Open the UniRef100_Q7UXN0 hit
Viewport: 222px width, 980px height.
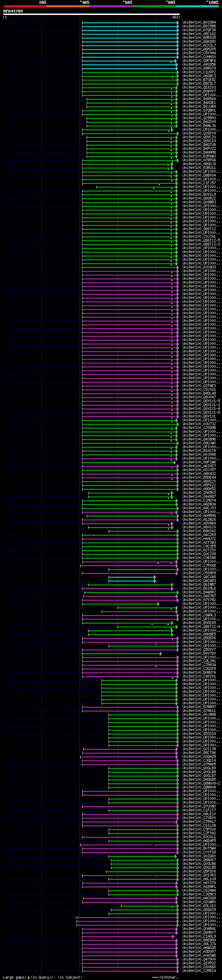pyautogui.click(x=199, y=807)
